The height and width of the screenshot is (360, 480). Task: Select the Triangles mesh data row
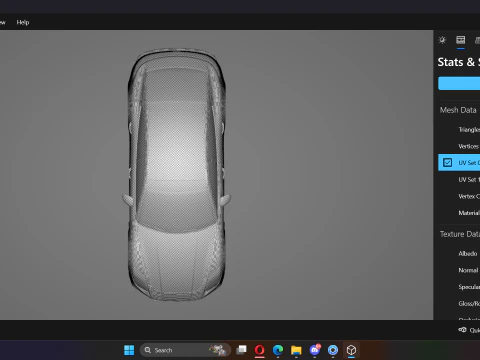[x=459, y=130]
